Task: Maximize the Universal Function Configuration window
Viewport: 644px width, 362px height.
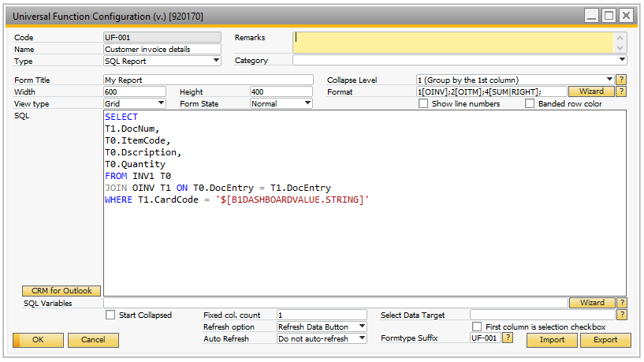Action: (609, 16)
